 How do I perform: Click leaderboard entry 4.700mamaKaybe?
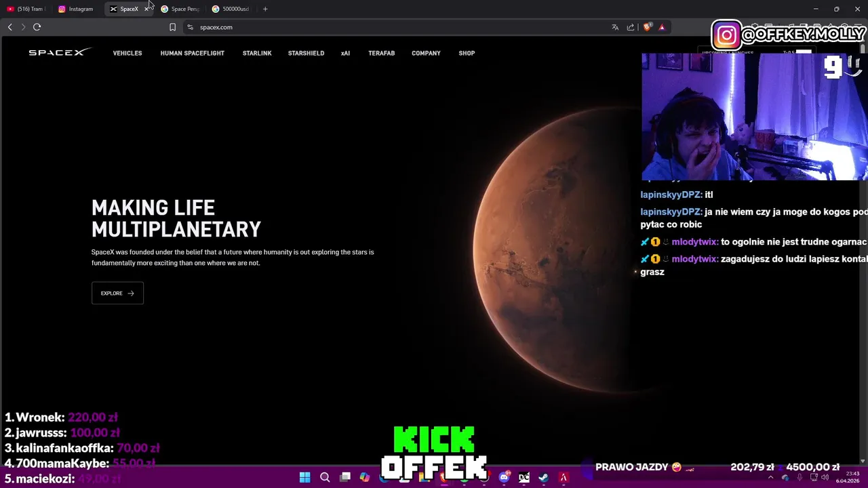(x=80, y=464)
